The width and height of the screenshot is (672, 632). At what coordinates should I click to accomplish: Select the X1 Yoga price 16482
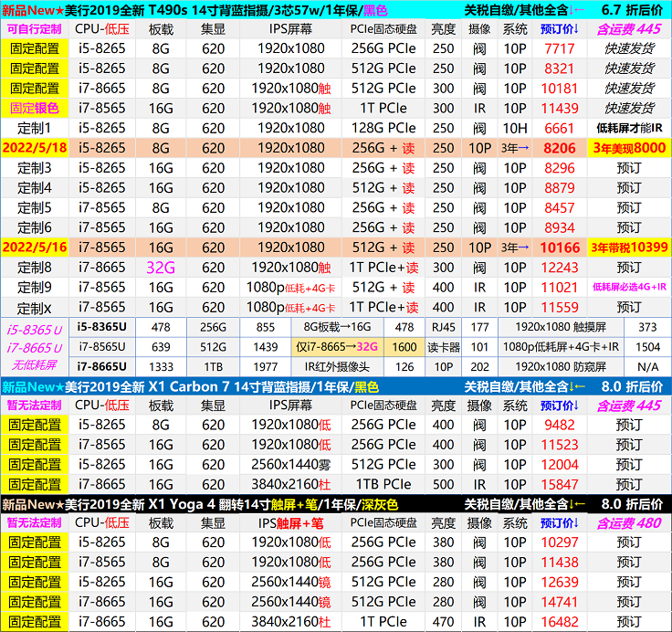(x=559, y=622)
